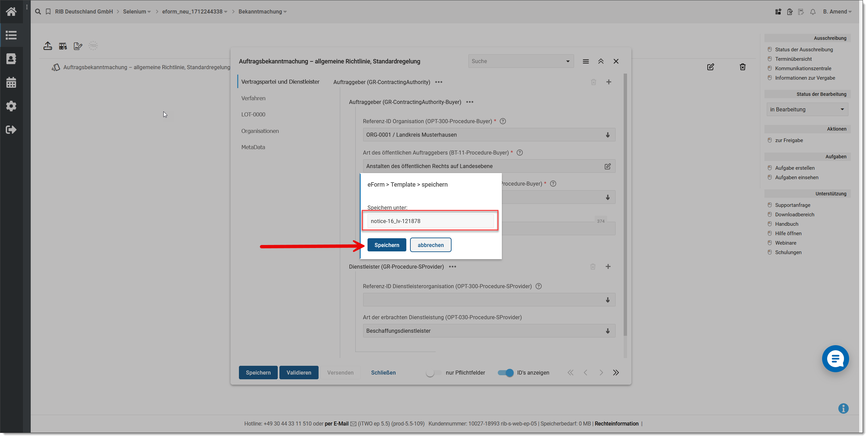This screenshot has width=868, height=438.
Task: Click the Speichern unter name input field
Action: [430, 221]
